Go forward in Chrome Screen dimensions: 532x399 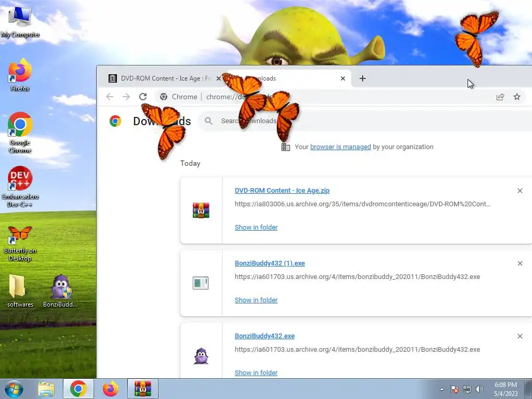[126, 97]
